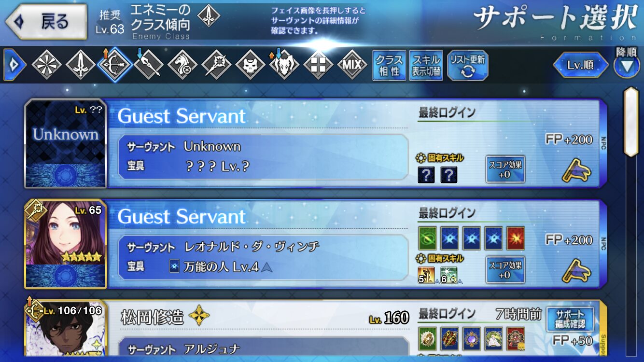
Task: Open サポート編成確認 for 松岡修造
Action: [x=570, y=319]
